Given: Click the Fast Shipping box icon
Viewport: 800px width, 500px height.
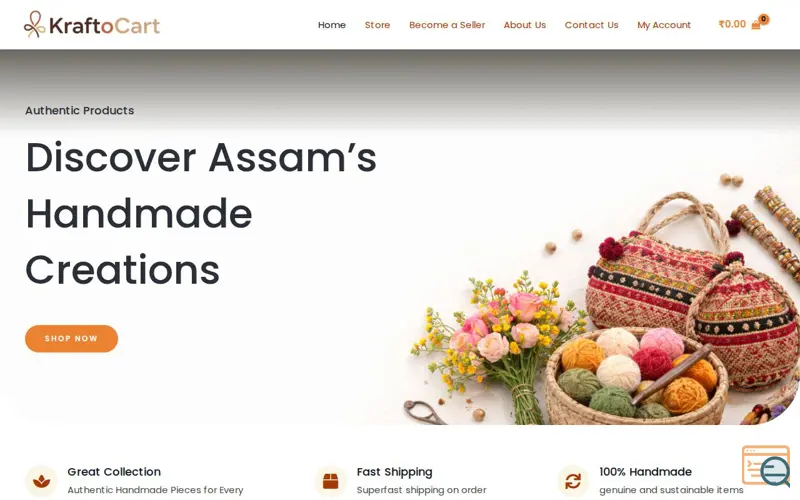Looking at the screenshot, I should [331, 481].
